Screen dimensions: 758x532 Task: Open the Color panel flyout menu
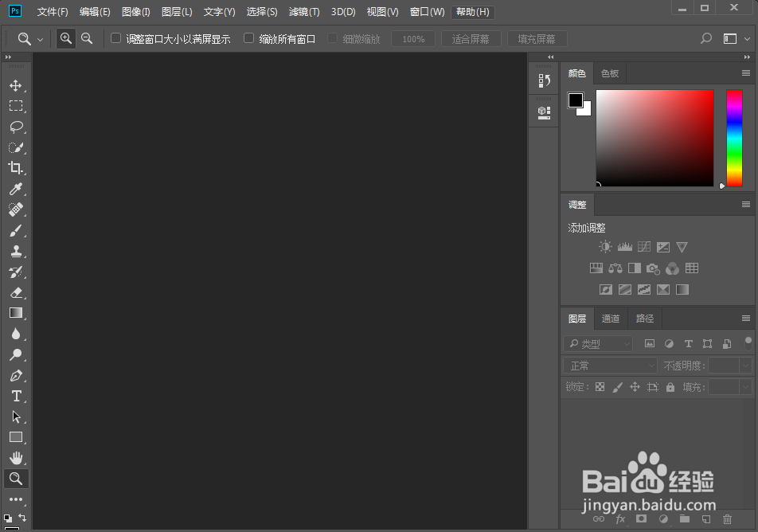[746, 73]
